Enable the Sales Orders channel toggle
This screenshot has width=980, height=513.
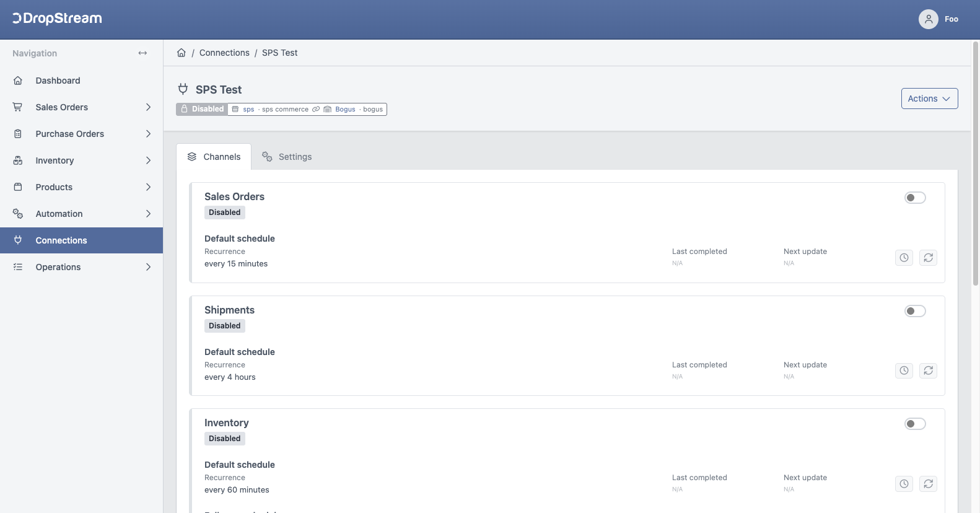(x=915, y=198)
